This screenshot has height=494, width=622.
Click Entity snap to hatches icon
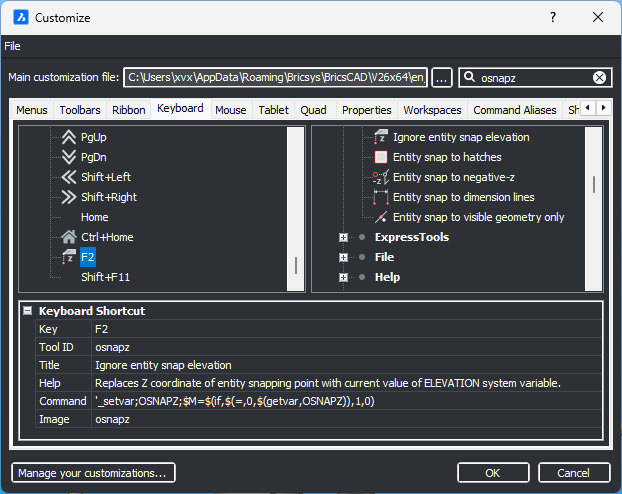[x=380, y=157]
